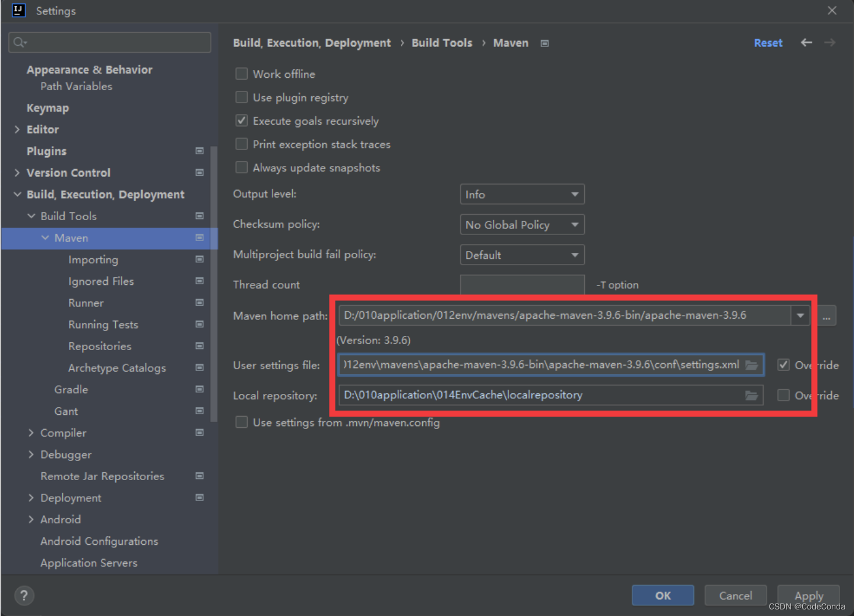Click the OK button
The image size is (855, 616).
coord(663,595)
